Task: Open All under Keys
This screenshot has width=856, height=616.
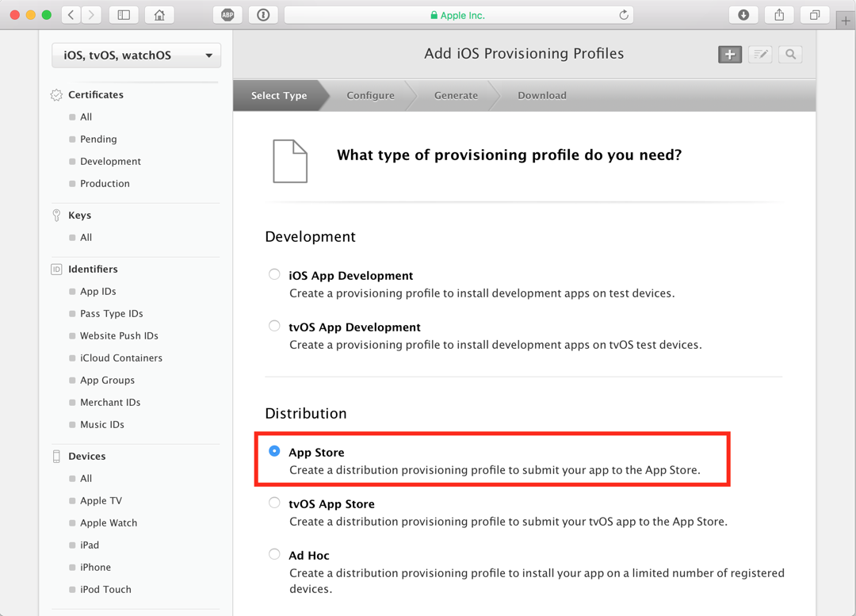Action: click(x=86, y=238)
